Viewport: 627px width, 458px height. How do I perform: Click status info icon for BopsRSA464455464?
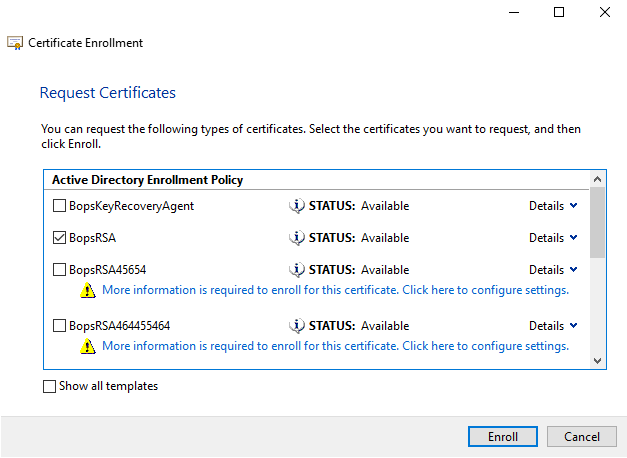point(296,326)
